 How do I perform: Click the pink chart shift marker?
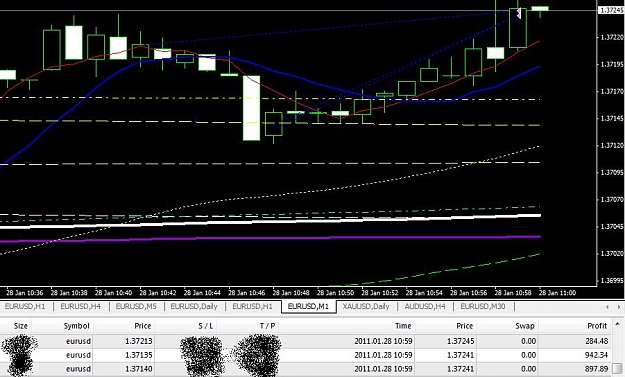pos(519,13)
